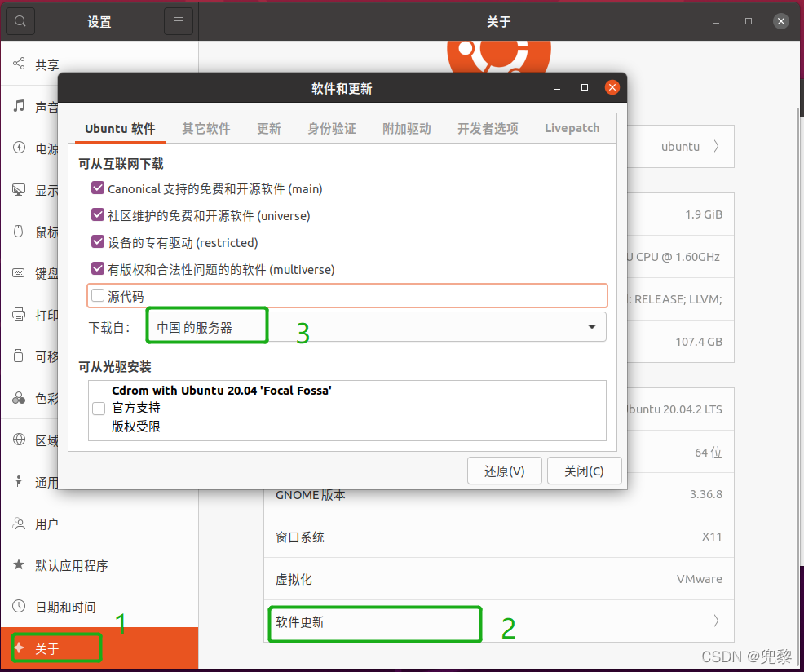Screen dimensions: 804x672
Task: Open the 下载自 server dropdown arrow
Action: [x=592, y=327]
